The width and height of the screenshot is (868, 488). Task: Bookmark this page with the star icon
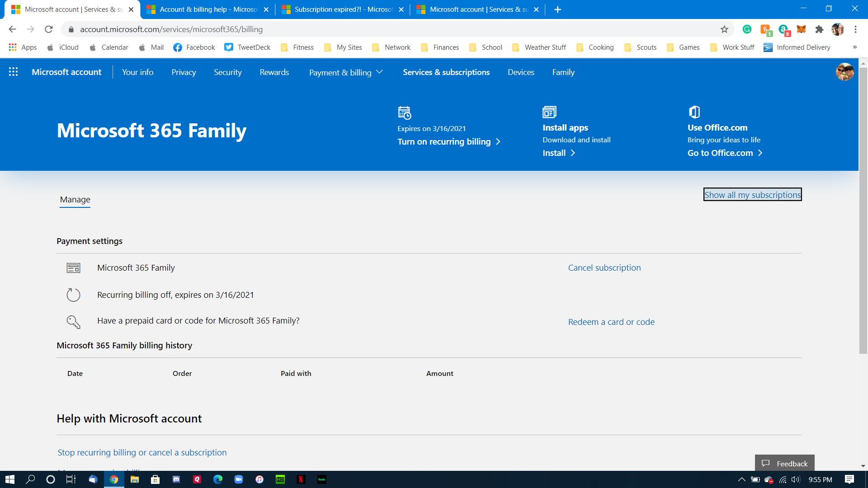pos(724,29)
